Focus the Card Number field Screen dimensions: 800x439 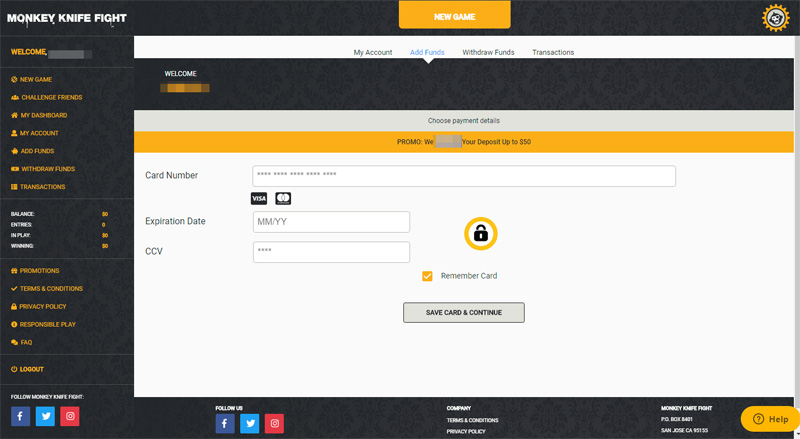pos(464,176)
